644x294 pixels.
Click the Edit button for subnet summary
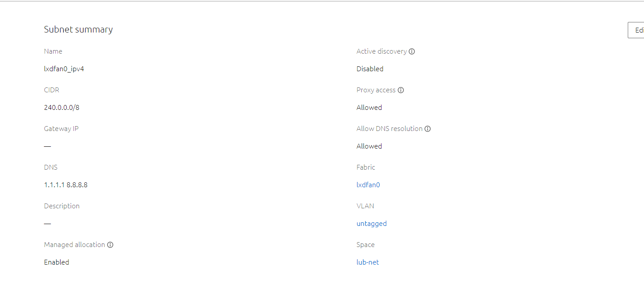click(x=636, y=30)
